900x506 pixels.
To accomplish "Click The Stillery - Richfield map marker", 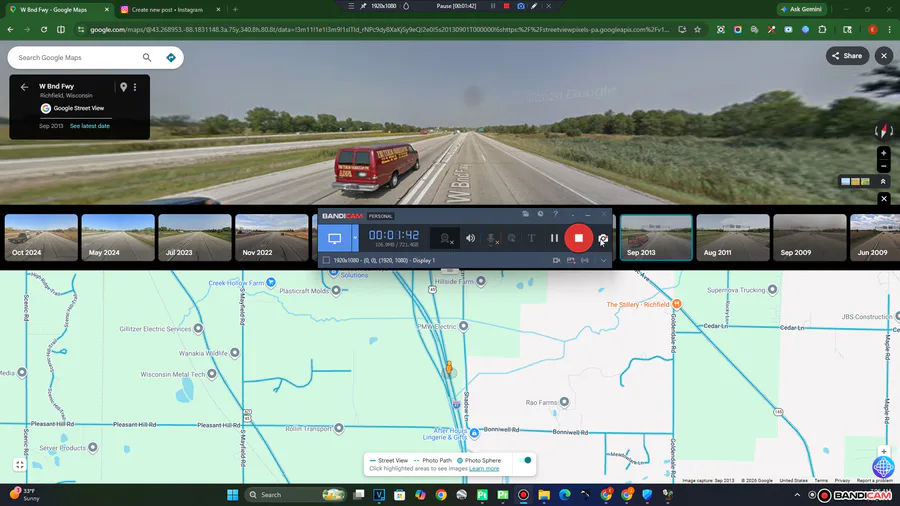I will pos(677,303).
